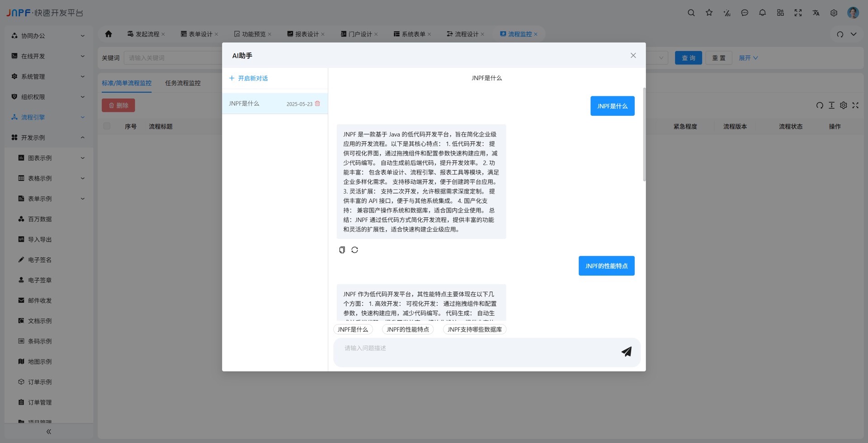Click the chat area vertical scrollbar
The height and width of the screenshot is (443, 868).
(x=644, y=134)
